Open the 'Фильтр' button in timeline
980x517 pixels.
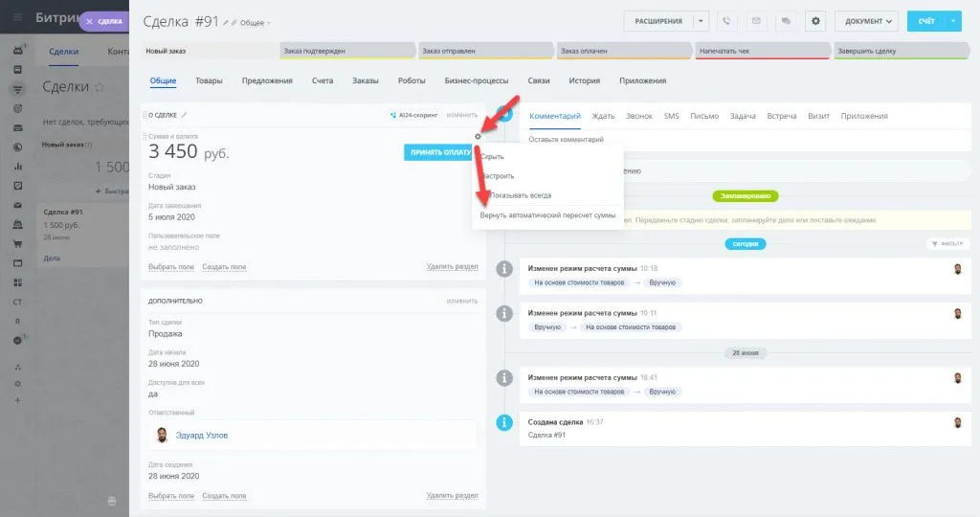[947, 244]
